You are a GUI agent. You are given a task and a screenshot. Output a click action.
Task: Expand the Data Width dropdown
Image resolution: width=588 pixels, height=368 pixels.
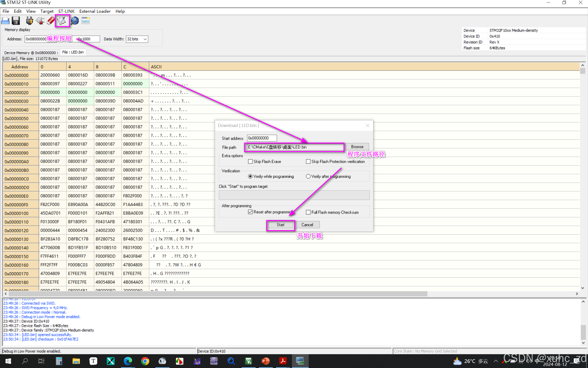pos(145,39)
